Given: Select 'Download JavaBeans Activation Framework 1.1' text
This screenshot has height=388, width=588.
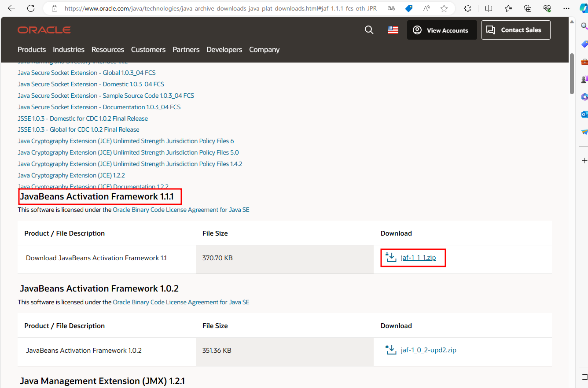Looking at the screenshot, I should tap(96, 258).
